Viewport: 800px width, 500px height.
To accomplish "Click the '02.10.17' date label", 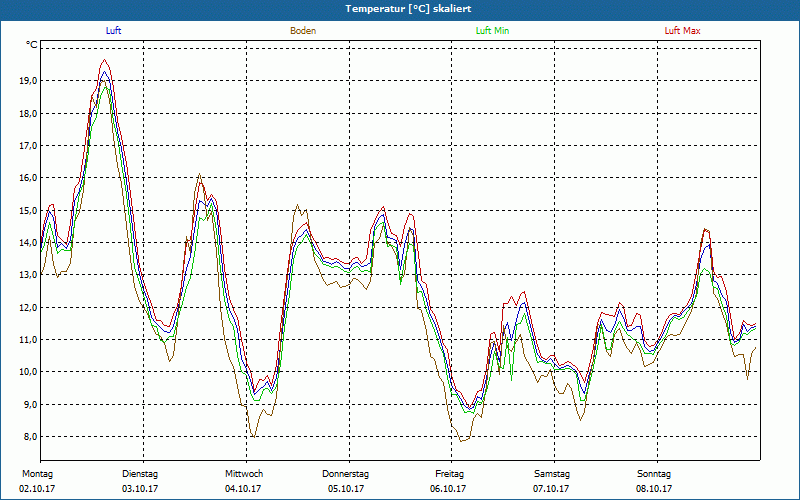I will [37, 489].
